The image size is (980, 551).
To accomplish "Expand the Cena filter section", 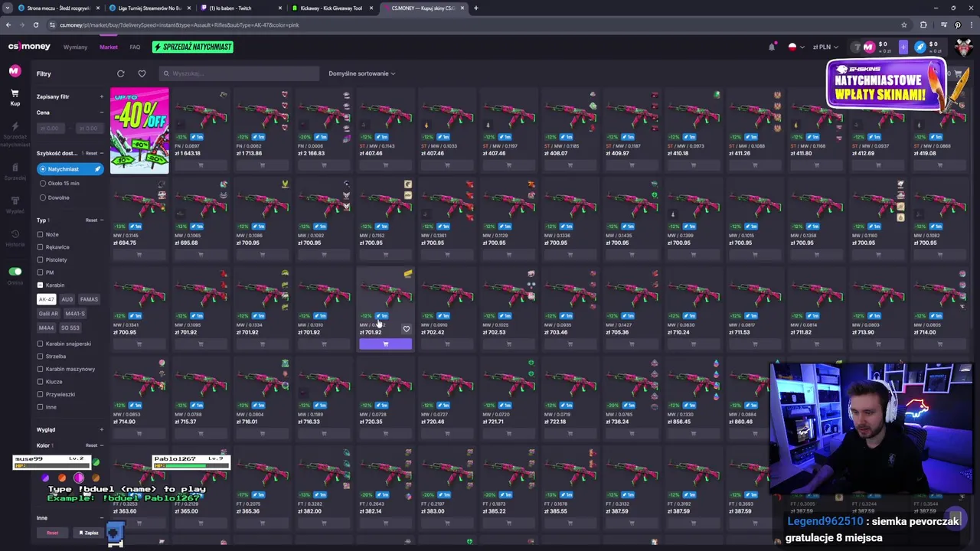I will pos(101,112).
